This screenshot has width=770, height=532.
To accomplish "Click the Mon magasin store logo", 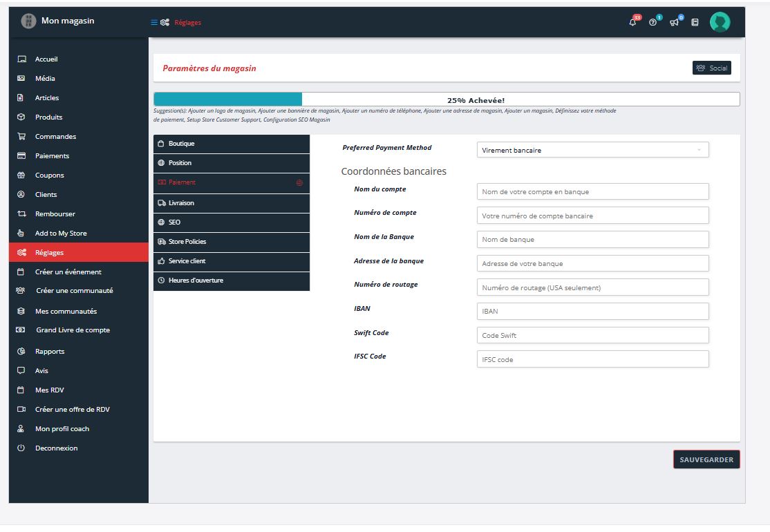I will point(28,21).
